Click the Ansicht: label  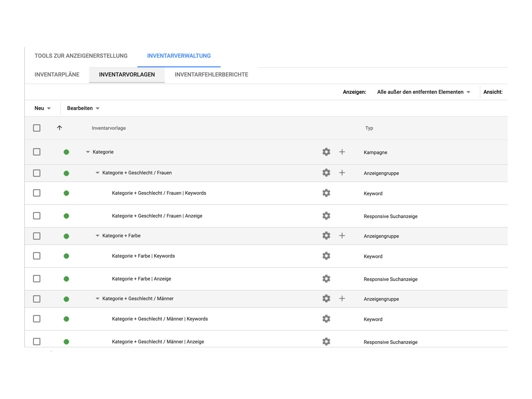tap(493, 92)
